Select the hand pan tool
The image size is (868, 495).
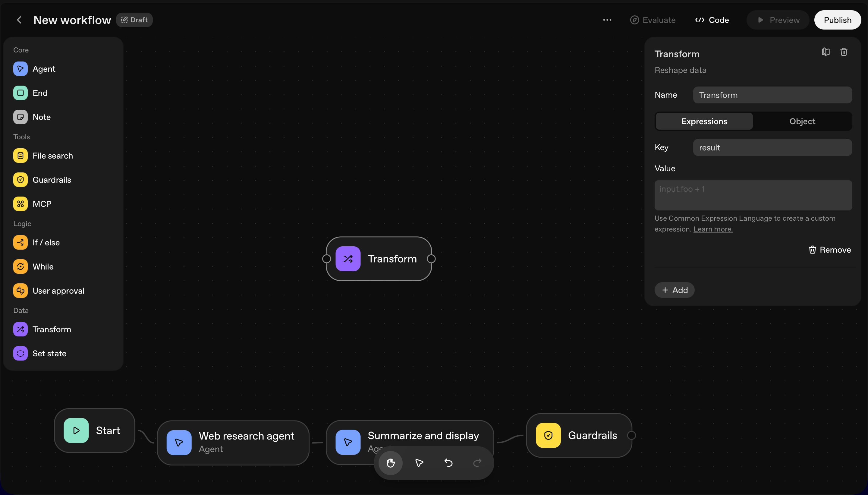[x=391, y=463]
